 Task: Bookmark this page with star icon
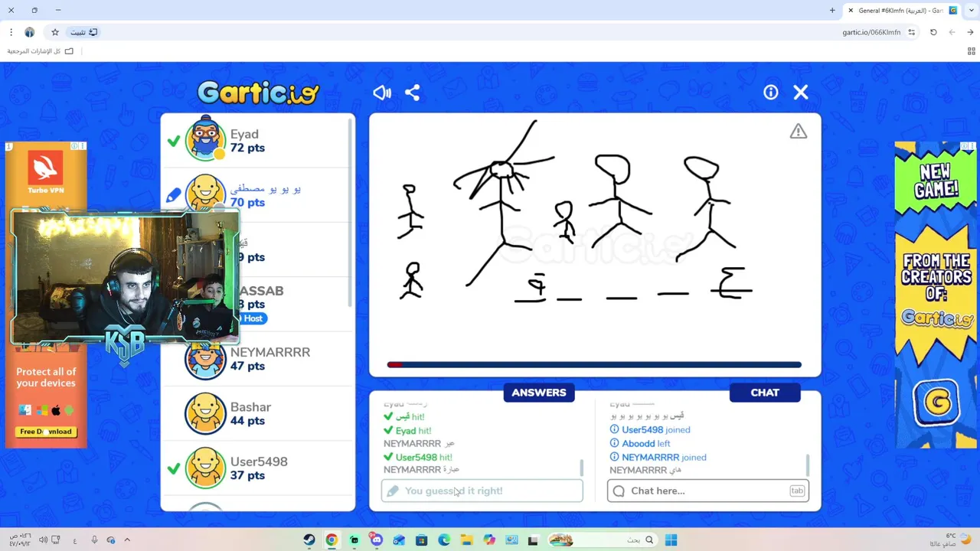[x=55, y=32]
